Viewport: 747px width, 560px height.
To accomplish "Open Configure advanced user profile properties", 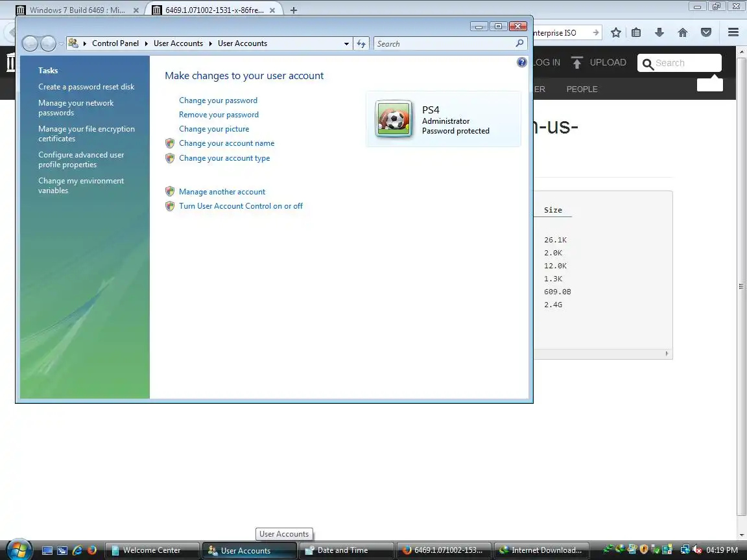I will pyautogui.click(x=81, y=159).
